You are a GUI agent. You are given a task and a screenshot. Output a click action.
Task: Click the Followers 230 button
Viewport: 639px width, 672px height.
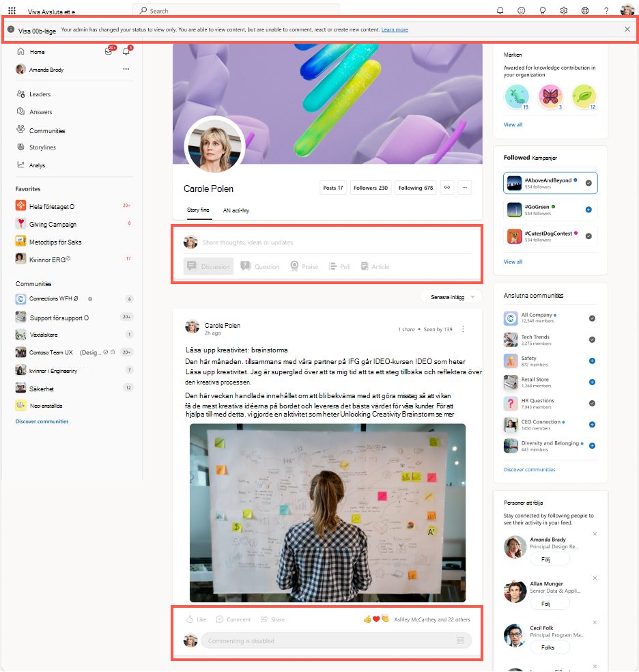click(x=371, y=188)
